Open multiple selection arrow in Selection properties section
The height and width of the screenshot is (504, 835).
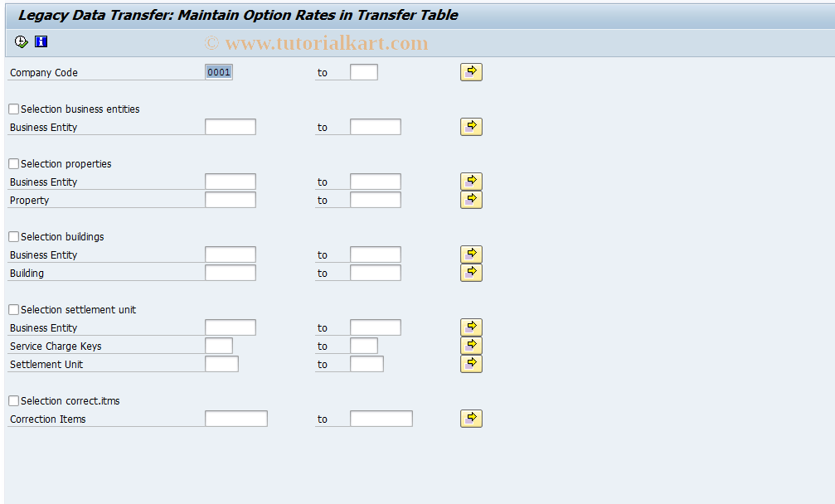(470, 181)
